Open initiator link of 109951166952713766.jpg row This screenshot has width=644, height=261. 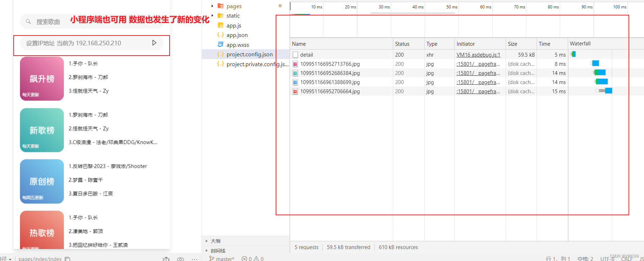click(478, 64)
